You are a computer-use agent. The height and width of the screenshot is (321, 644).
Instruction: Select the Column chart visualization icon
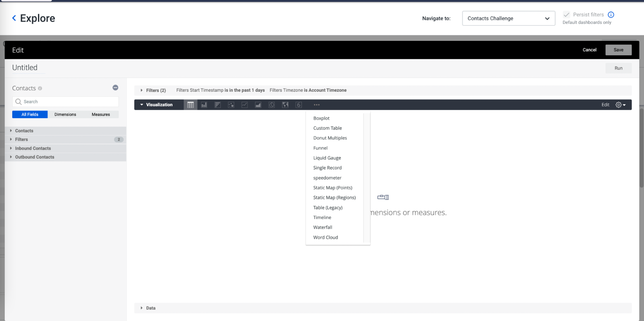click(x=204, y=105)
